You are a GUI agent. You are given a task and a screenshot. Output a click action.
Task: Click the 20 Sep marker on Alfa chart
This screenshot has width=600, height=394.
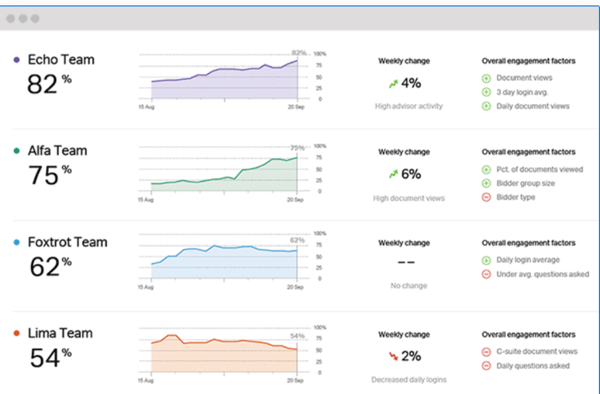[295, 200]
